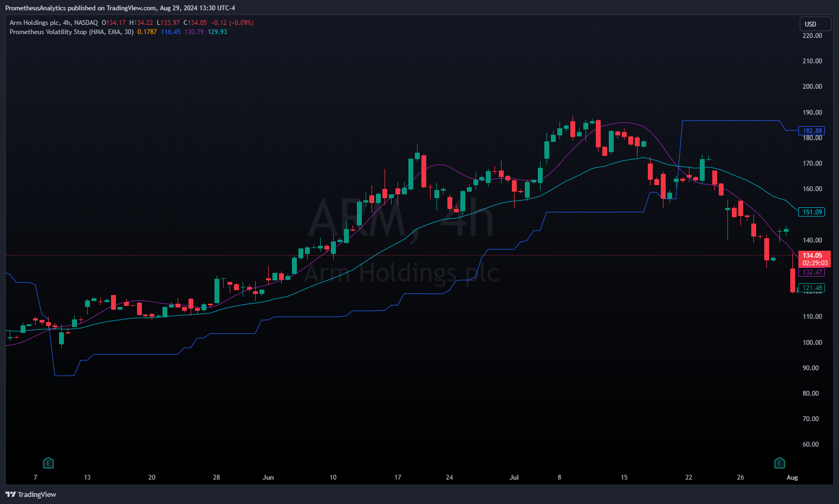The height and width of the screenshot is (504, 839).
Task: Click the 140.00 price axis label
Action: (x=812, y=240)
